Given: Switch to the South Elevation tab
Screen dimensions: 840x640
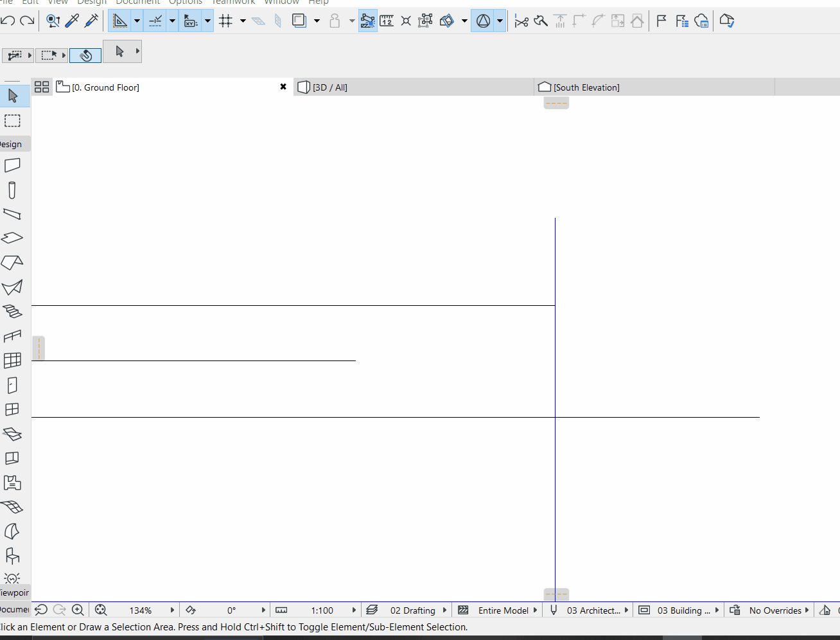Looking at the screenshot, I should tap(654, 87).
